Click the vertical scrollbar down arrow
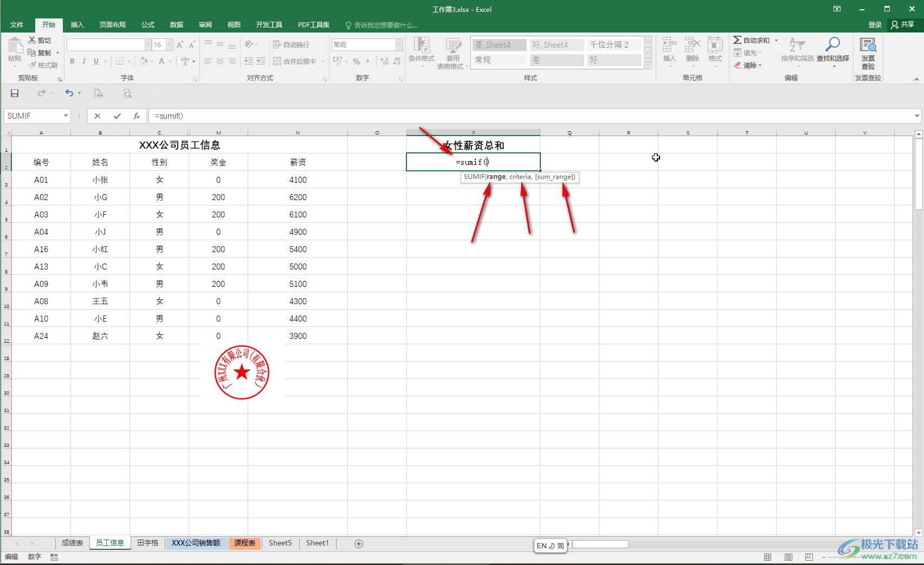This screenshot has height=565, width=924. (919, 532)
